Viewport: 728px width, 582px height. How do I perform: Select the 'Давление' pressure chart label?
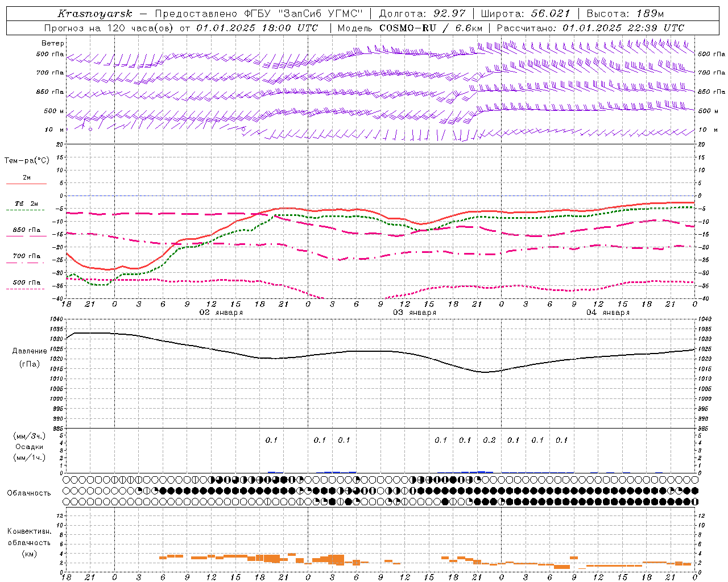[x=30, y=351]
